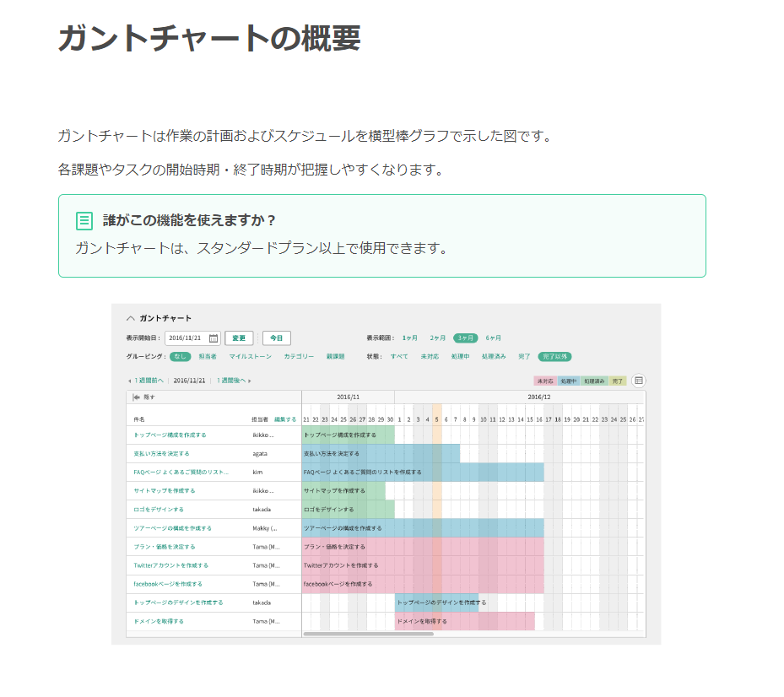Click the horizontal scrollbar under the chart
The image size is (784, 697).
[368, 634]
